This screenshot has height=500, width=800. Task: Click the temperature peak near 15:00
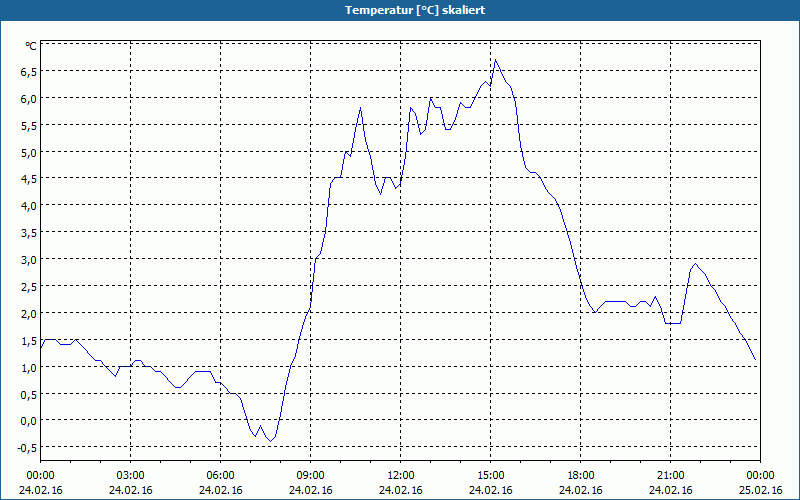(x=495, y=60)
